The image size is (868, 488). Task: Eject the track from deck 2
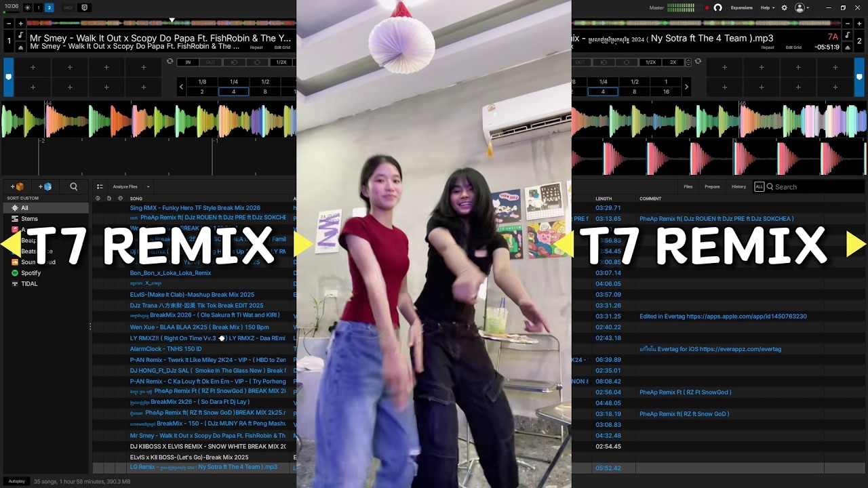point(848,47)
